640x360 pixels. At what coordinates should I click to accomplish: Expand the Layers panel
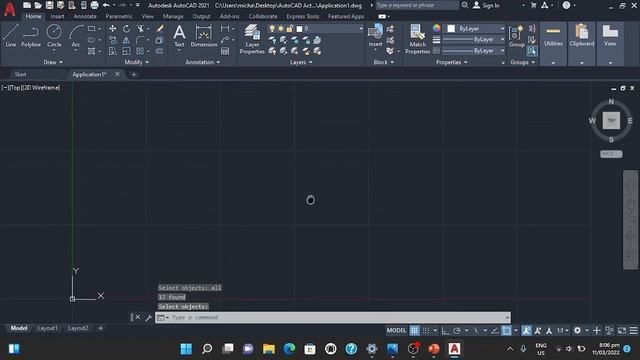click(301, 62)
